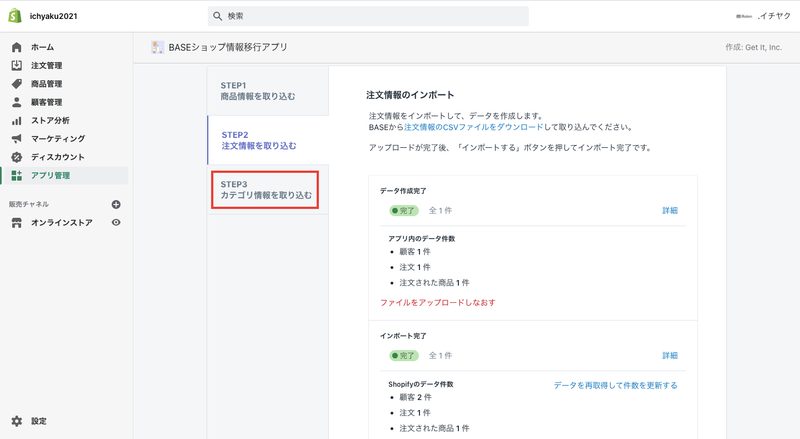Screen dimensions: 800x439
Task: Select アプリ管理 in sidebar
Action: coord(50,176)
